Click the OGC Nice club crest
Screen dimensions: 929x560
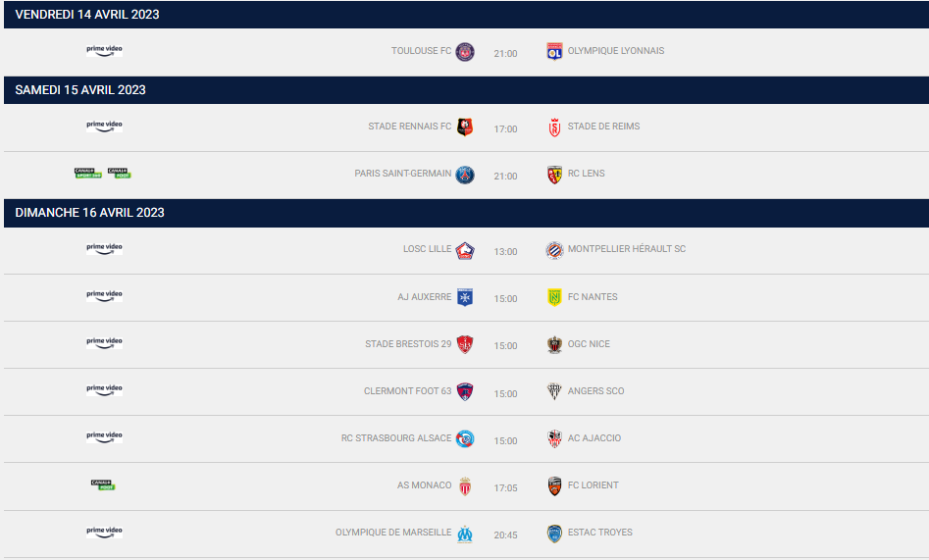click(554, 344)
